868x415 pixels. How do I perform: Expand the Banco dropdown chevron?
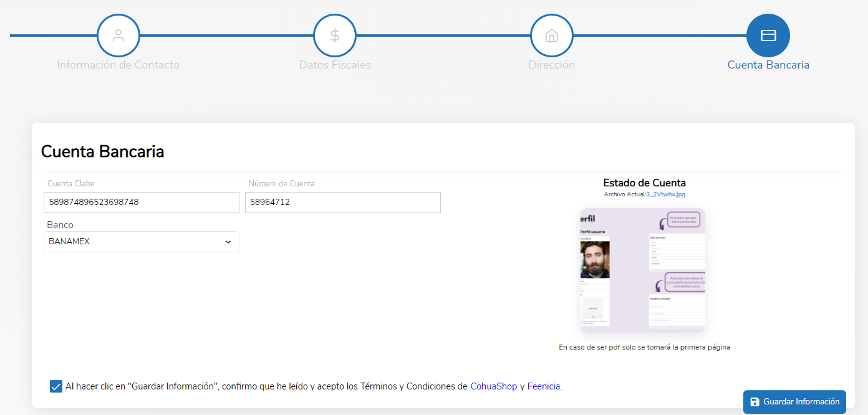pyautogui.click(x=228, y=242)
